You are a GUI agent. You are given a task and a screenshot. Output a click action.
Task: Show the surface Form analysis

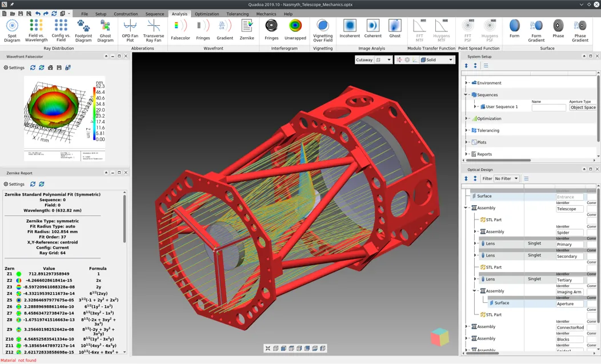coord(515,30)
